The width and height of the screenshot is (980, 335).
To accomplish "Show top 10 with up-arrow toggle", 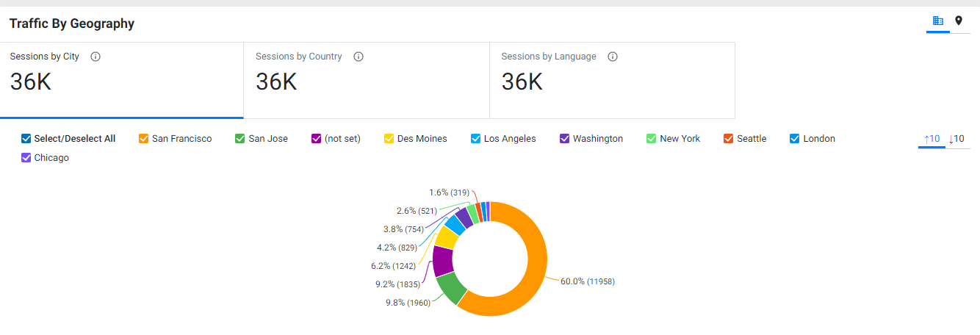I will point(932,139).
